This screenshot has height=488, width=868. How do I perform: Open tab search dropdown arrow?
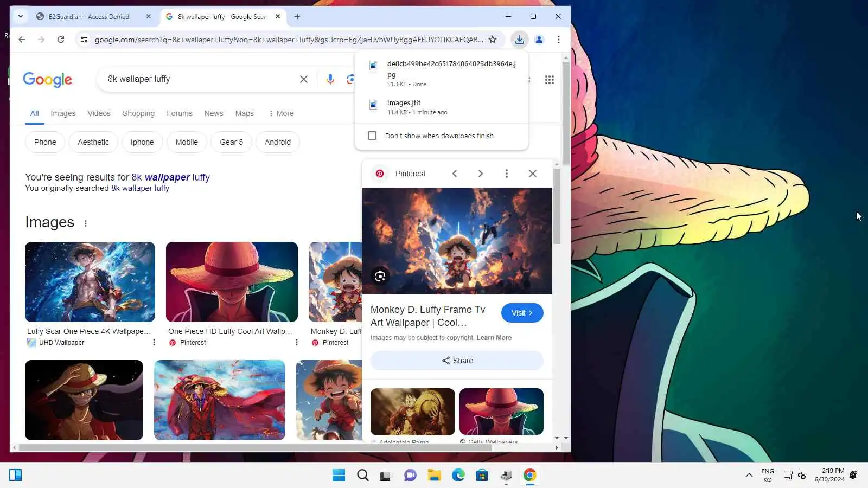coord(20,16)
